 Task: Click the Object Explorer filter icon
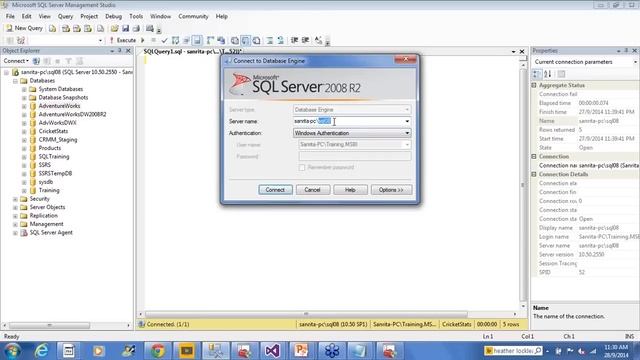[69, 61]
